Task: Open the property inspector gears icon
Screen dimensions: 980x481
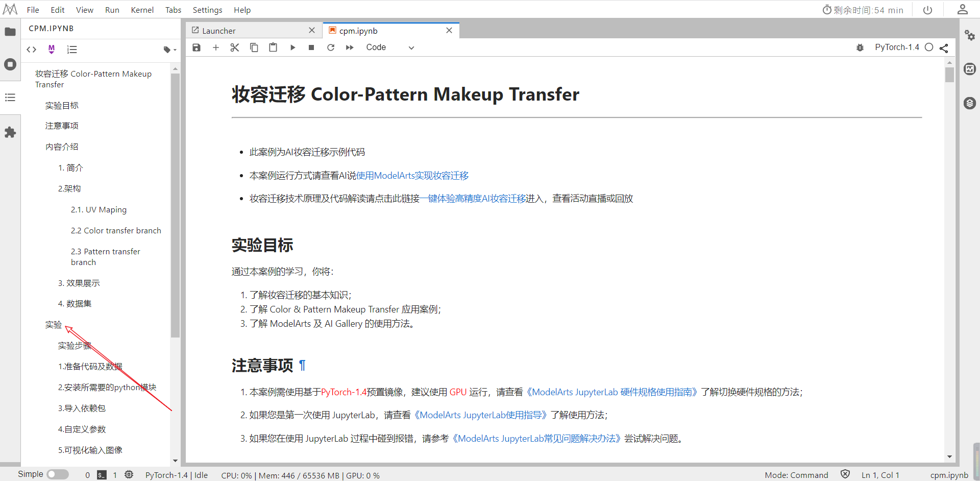Action: [970, 35]
